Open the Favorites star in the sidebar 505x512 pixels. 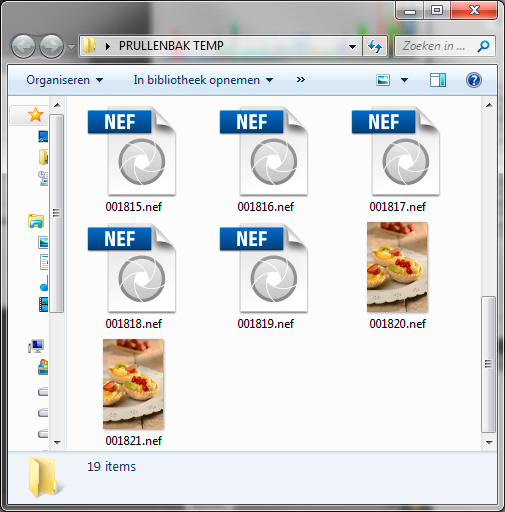[x=35, y=115]
